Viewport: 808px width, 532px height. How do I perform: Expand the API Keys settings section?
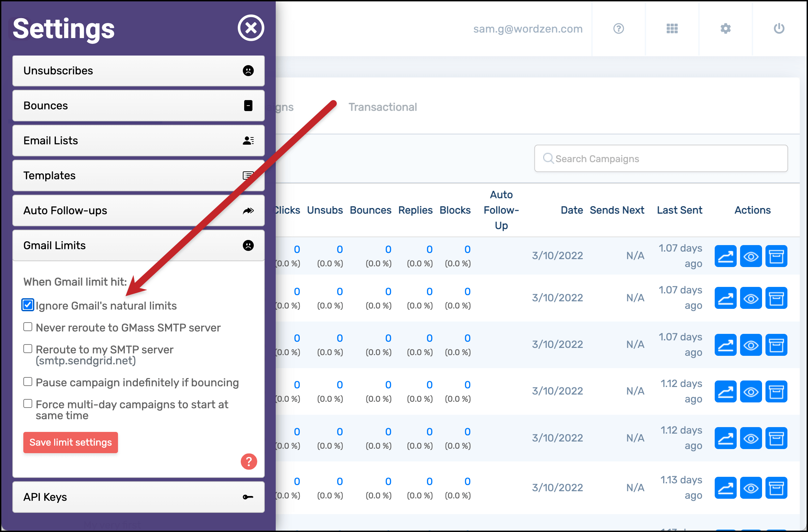pyautogui.click(x=139, y=497)
